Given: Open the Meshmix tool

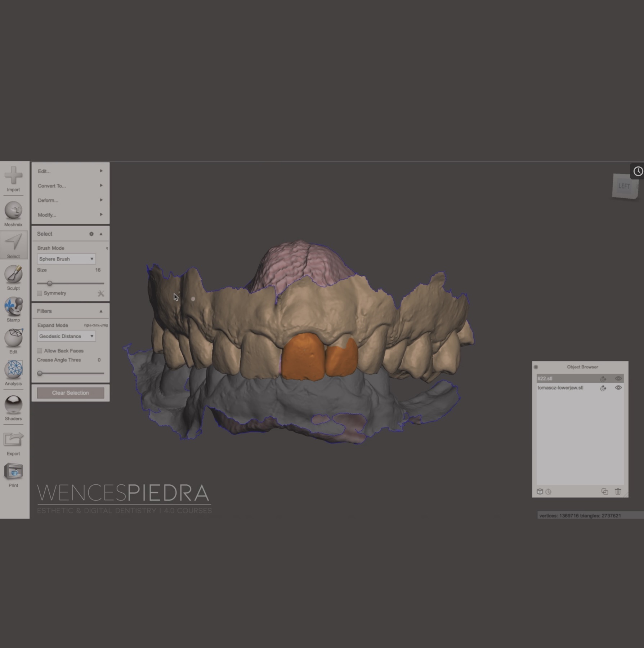Looking at the screenshot, I should [13, 214].
